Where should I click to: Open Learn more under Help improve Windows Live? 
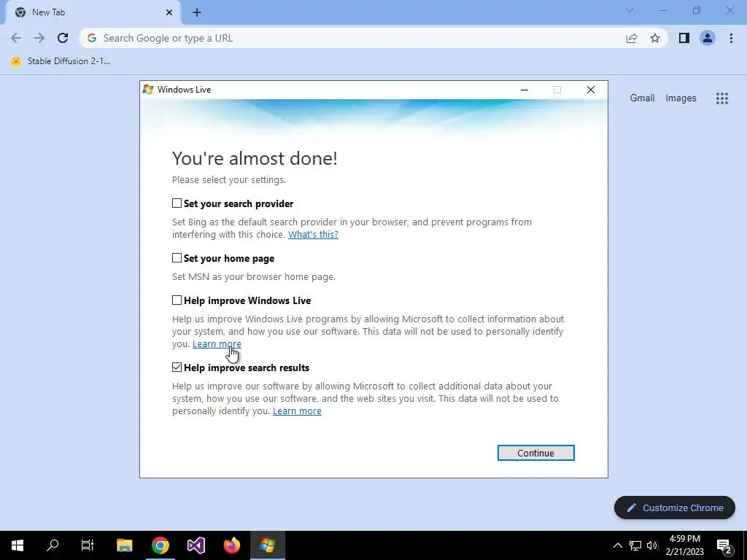217,344
